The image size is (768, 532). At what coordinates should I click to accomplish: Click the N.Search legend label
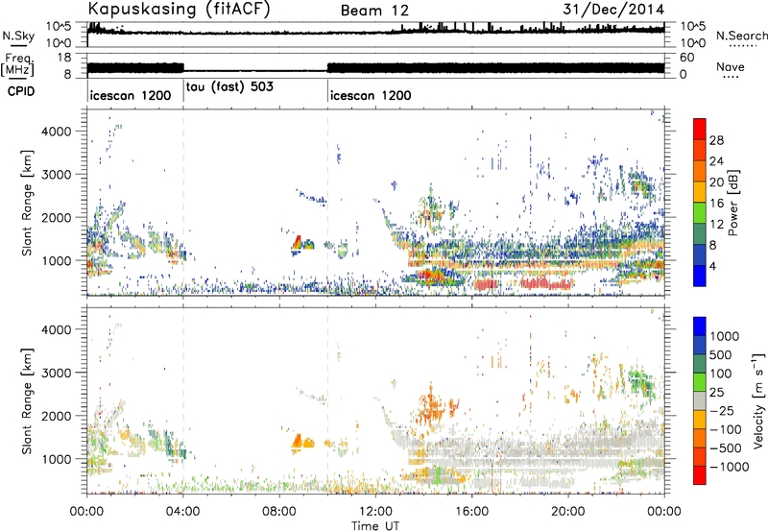(x=742, y=36)
